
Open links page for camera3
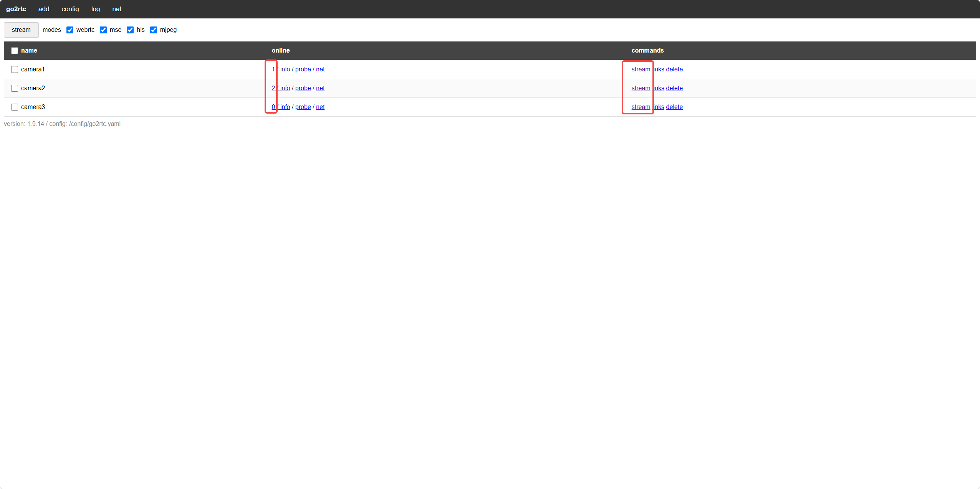(x=658, y=107)
